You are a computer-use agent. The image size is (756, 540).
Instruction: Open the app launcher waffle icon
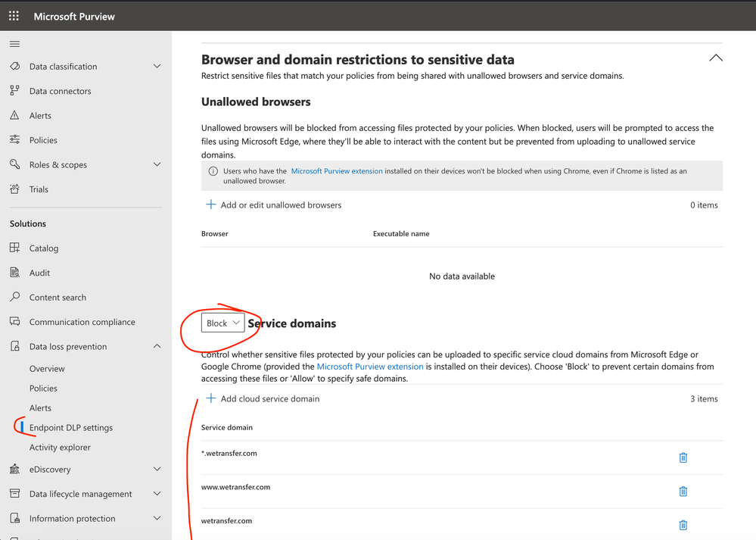pos(14,16)
